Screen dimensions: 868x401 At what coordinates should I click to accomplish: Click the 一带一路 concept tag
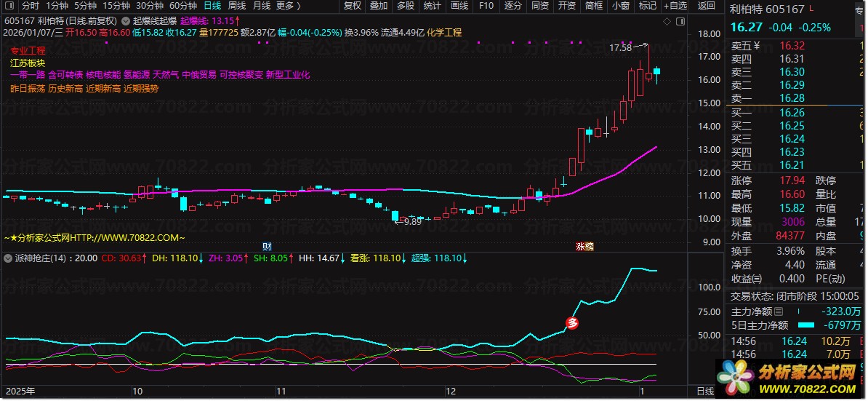pyautogui.click(x=28, y=76)
